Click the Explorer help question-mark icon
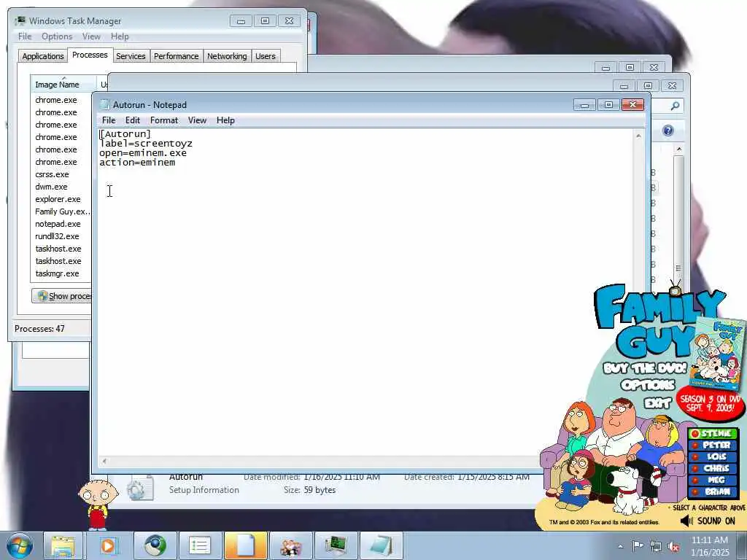Viewport: 747px width, 560px height. pyautogui.click(x=668, y=131)
